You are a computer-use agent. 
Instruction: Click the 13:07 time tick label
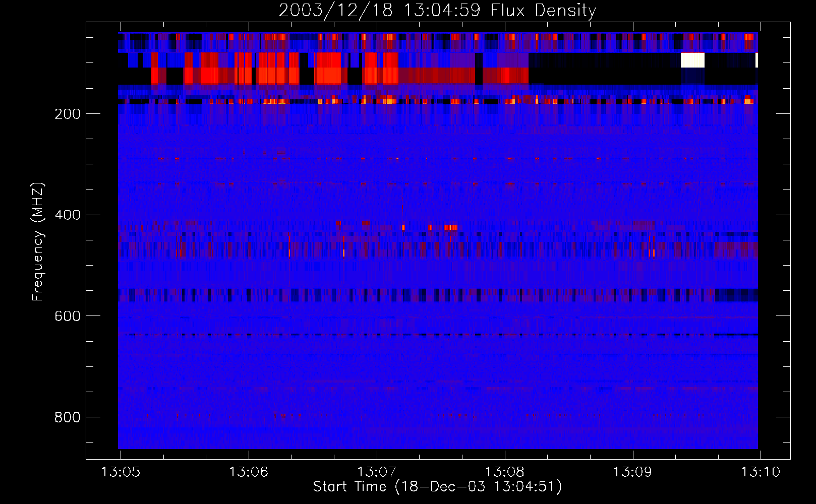[377, 472]
